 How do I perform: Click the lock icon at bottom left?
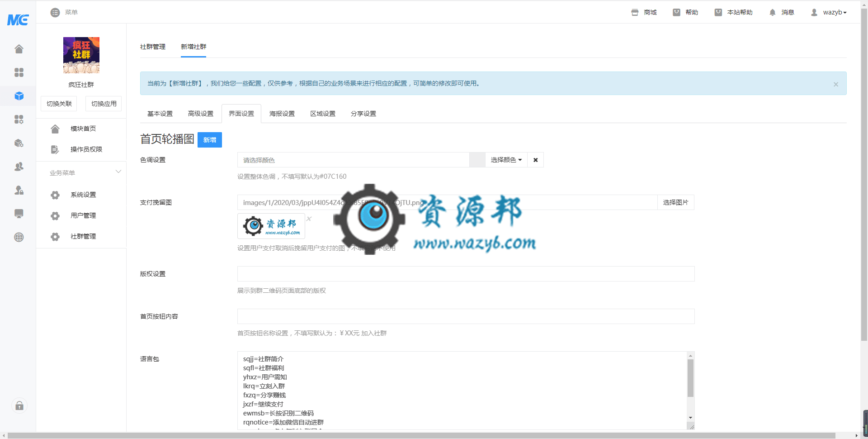coord(19,406)
